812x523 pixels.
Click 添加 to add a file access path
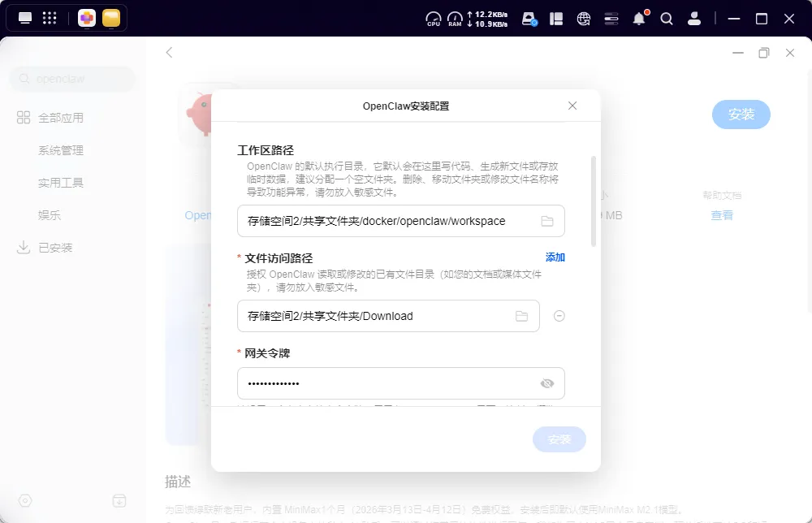(555, 257)
